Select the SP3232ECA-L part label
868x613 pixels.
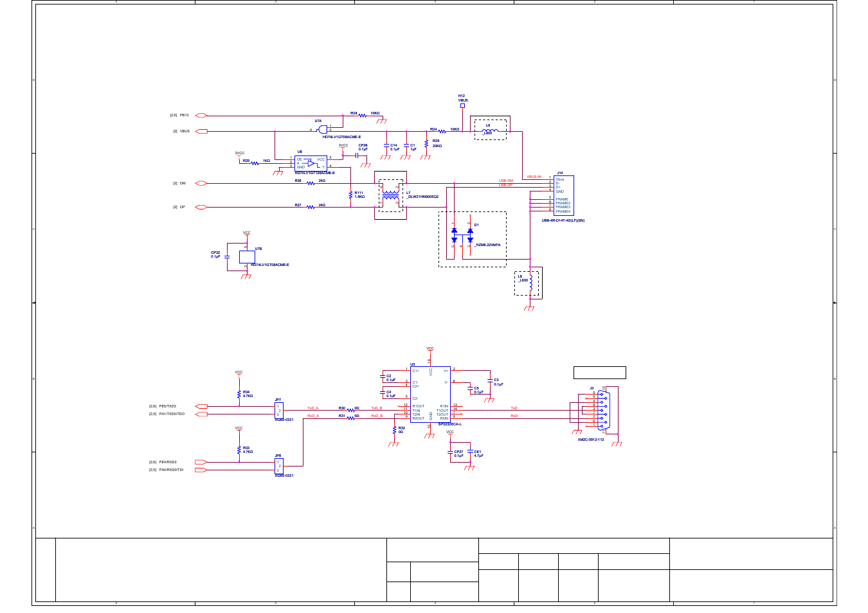click(450, 424)
